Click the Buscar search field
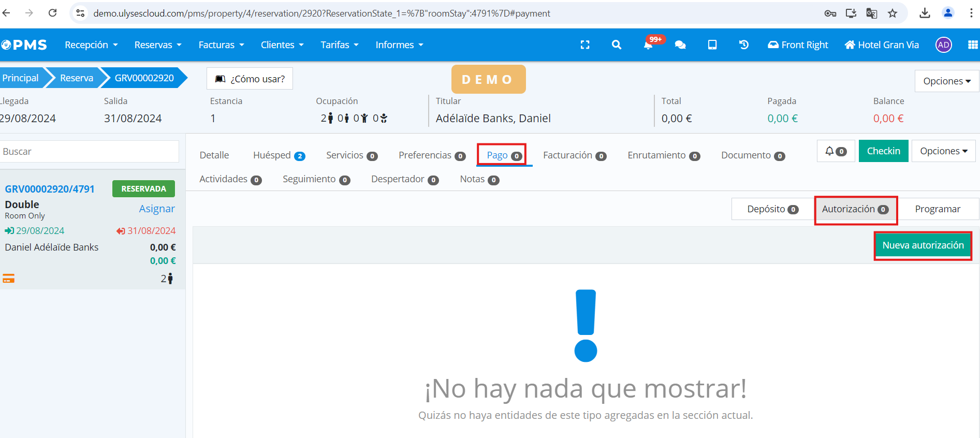 pos(90,152)
